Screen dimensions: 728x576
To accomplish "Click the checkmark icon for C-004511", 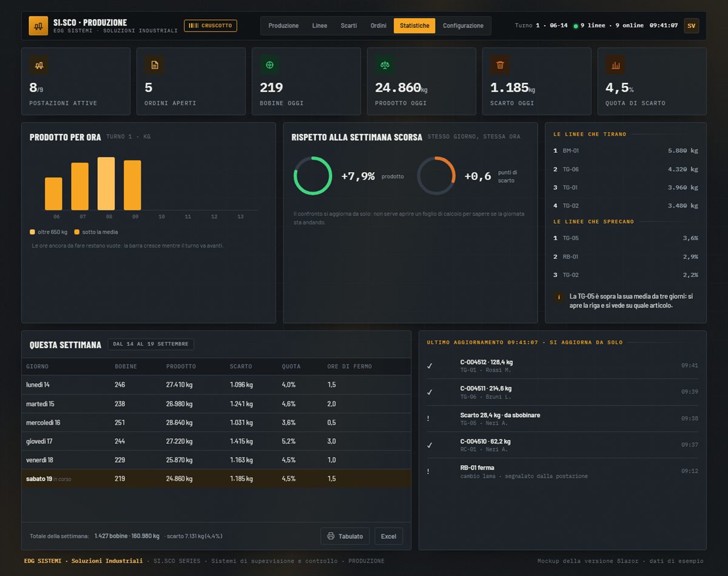I will (x=430, y=392).
